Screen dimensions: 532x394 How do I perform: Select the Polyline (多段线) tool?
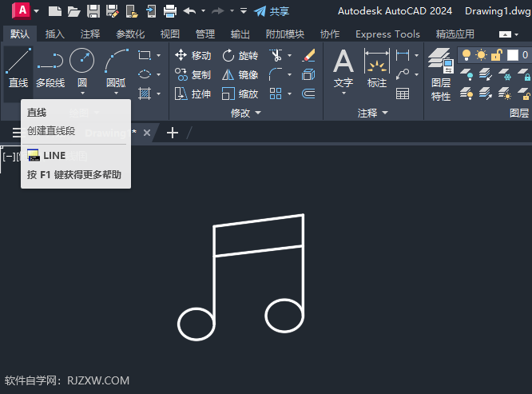[50, 68]
